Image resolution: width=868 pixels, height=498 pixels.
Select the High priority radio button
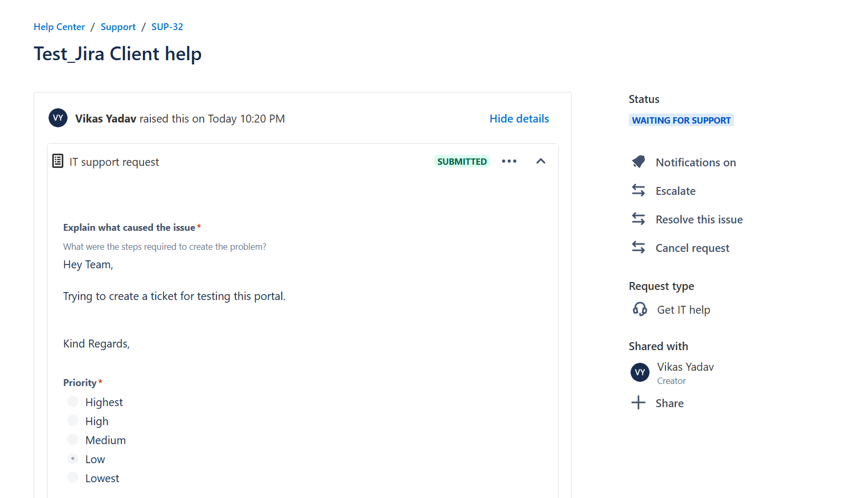[x=73, y=421]
